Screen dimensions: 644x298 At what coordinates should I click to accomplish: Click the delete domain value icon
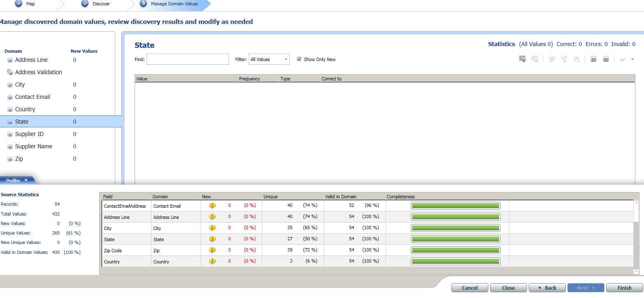coord(534,59)
